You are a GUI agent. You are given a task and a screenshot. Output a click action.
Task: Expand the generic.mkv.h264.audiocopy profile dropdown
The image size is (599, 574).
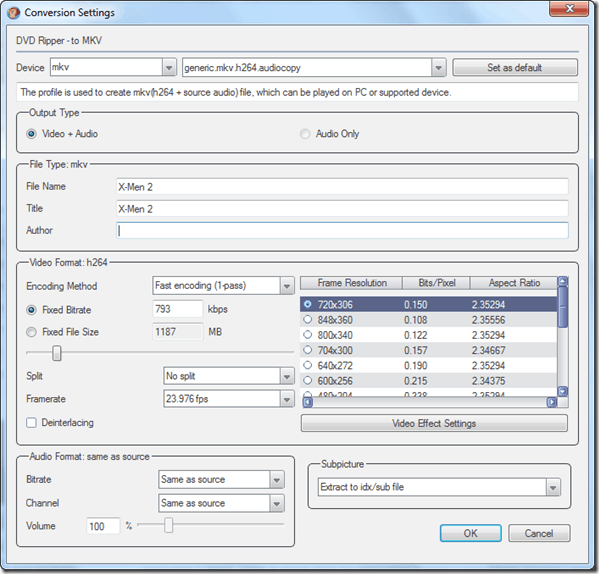pyautogui.click(x=439, y=68)
